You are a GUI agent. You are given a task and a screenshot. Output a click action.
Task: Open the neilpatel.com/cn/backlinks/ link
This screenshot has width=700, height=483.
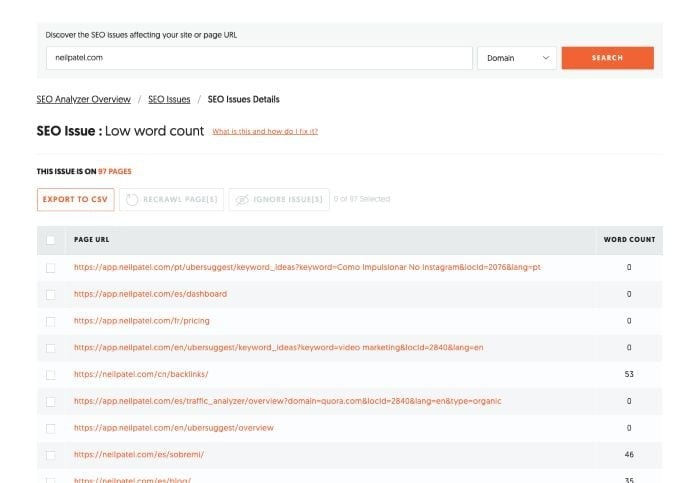pyautogui.click(x=141, y=374)
